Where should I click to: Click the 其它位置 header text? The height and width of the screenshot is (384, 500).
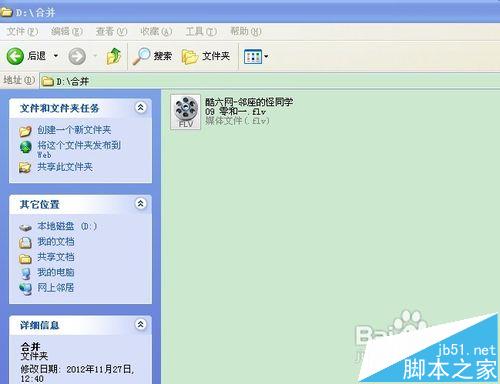point(40,204)
